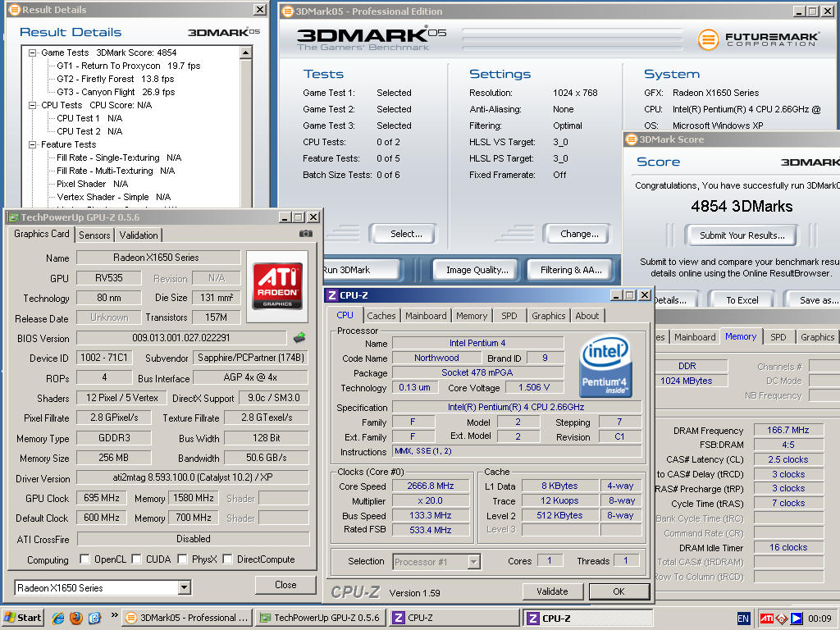This screenshot has width=840, height=630.
Task: Collapse the Game Tests tree node
Action: tap(33, 52)
